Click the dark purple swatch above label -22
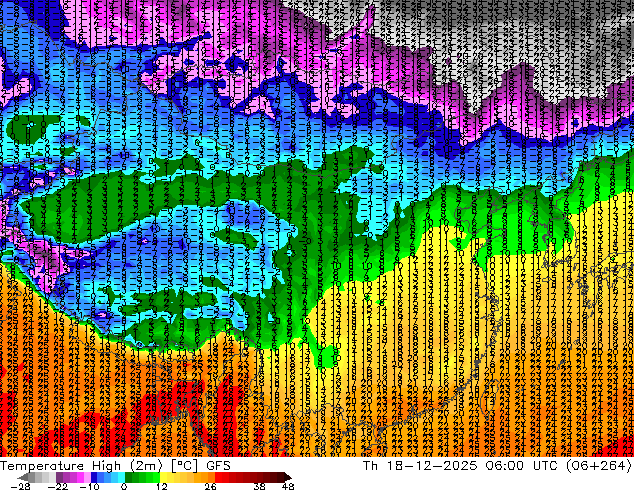This screenshot has width=634, height=490. click(x=59, y=477)
